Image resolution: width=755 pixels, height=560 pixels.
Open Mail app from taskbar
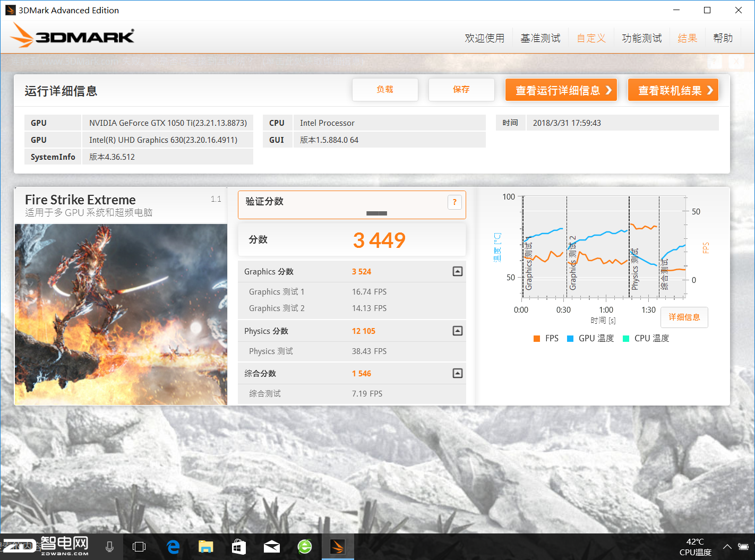[272, 547]
